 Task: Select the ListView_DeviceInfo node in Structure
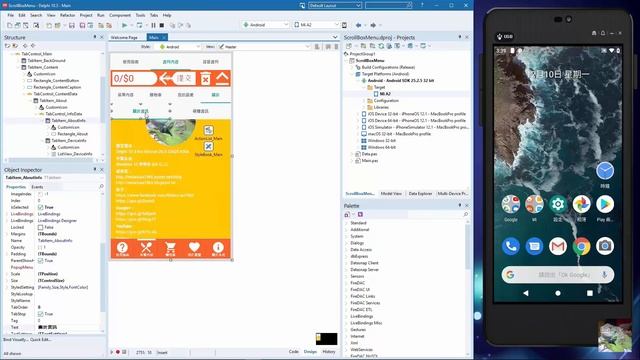[75, 154]
